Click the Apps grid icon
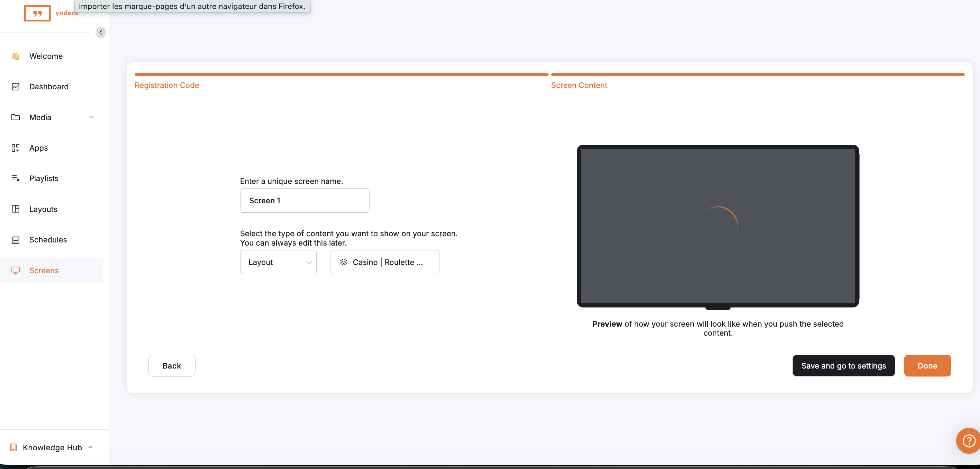 [x=16, y=148]
